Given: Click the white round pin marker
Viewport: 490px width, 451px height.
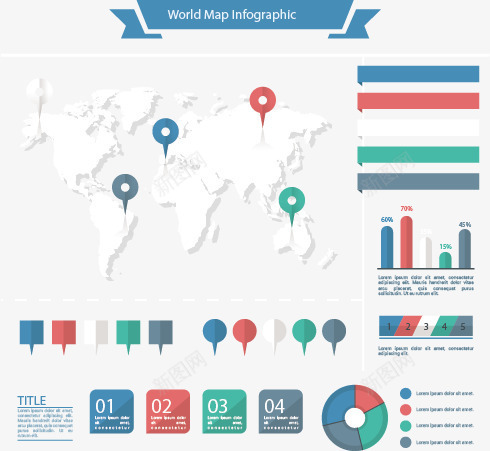Looking at the screenshot, I should coord(274,337).
